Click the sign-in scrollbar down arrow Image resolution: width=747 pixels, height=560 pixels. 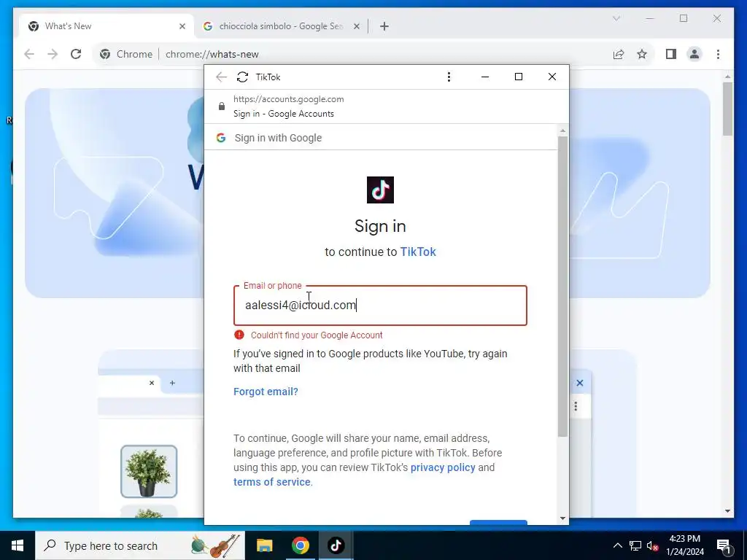click(x=562, y=518)
